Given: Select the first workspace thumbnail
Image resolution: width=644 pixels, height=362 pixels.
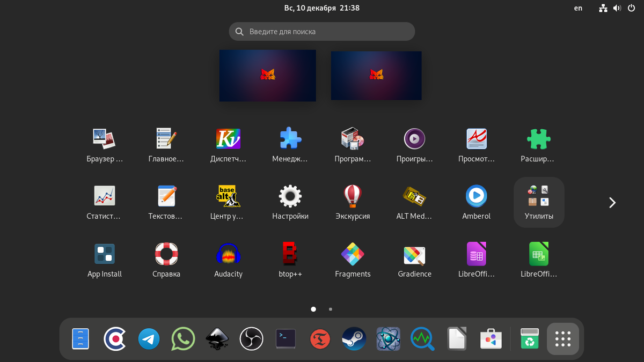Looking at the screenshot, I should click(x=267, y=75).
